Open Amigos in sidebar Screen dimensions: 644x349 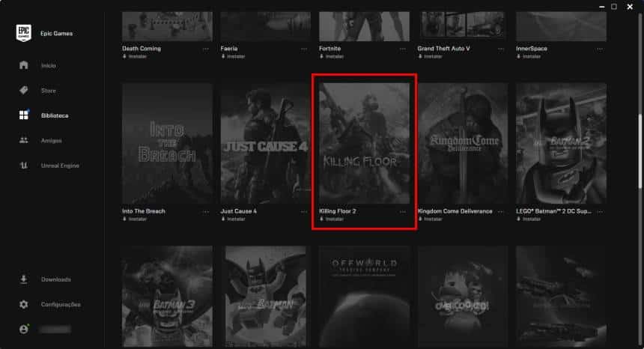point(52,141)
